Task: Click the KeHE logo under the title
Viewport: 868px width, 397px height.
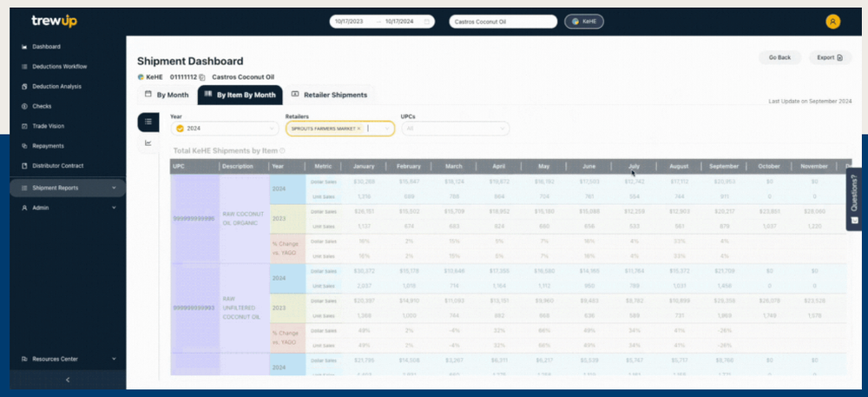Action: point(141,77)
